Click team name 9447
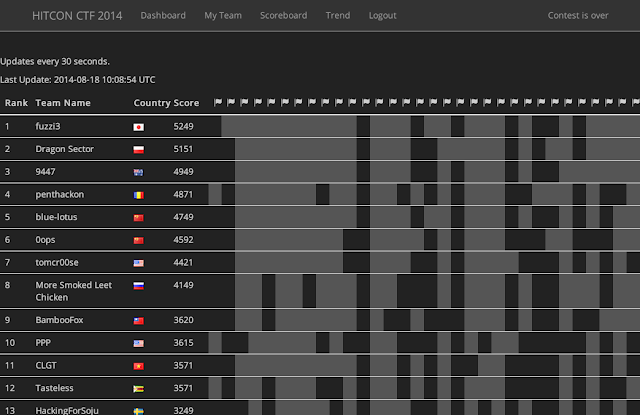This screenshot has width=640, height=415. [x=45, y=172]
